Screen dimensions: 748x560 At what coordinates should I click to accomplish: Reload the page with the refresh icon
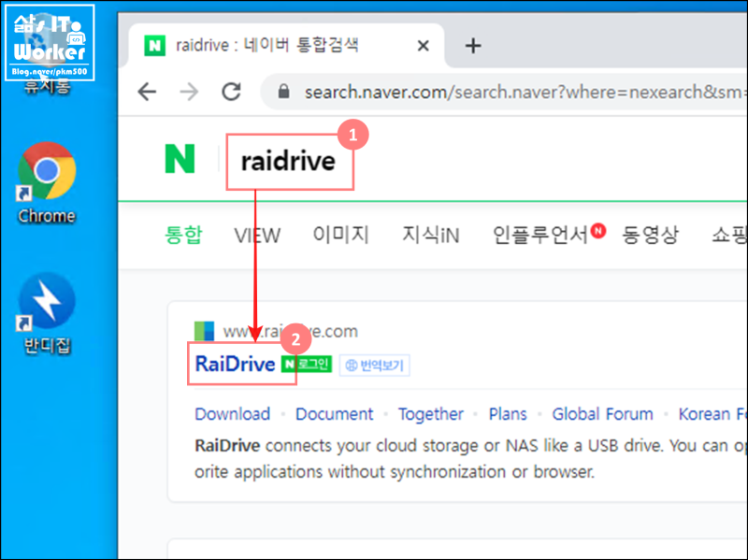pos(231,92)
